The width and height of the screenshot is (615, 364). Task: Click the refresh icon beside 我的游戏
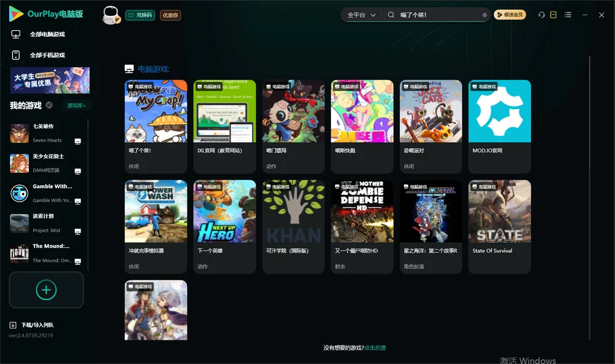click(x=49, y=105)
